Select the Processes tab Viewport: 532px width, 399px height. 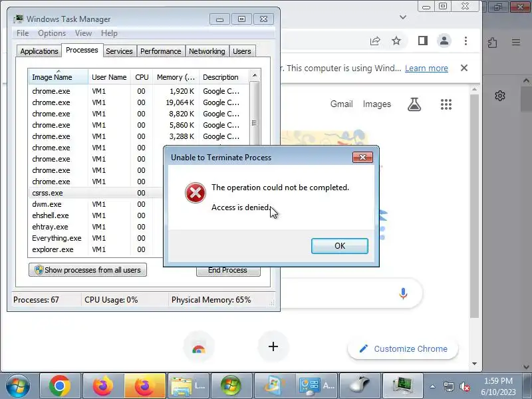[x=82, y=51]
